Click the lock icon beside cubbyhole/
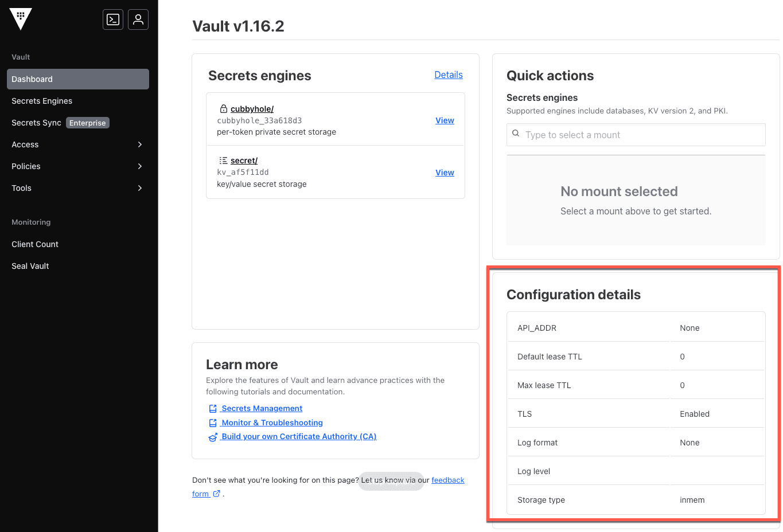This screenshot has height=532, width=783. [x=224, y=108]
